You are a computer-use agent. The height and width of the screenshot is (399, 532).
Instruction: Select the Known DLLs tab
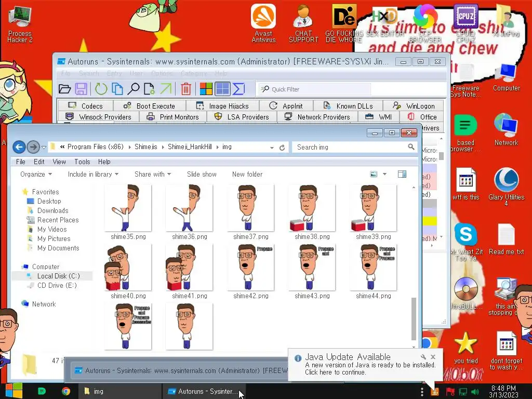[348, 106]
